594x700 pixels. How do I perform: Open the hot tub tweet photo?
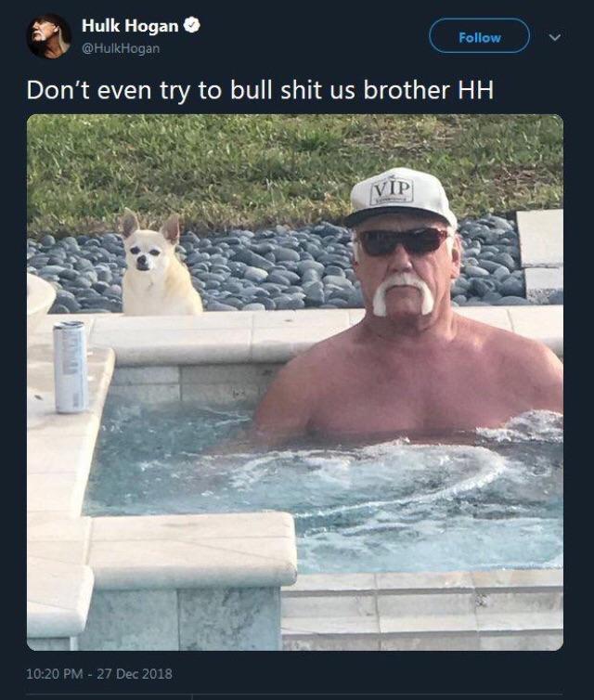295,382
